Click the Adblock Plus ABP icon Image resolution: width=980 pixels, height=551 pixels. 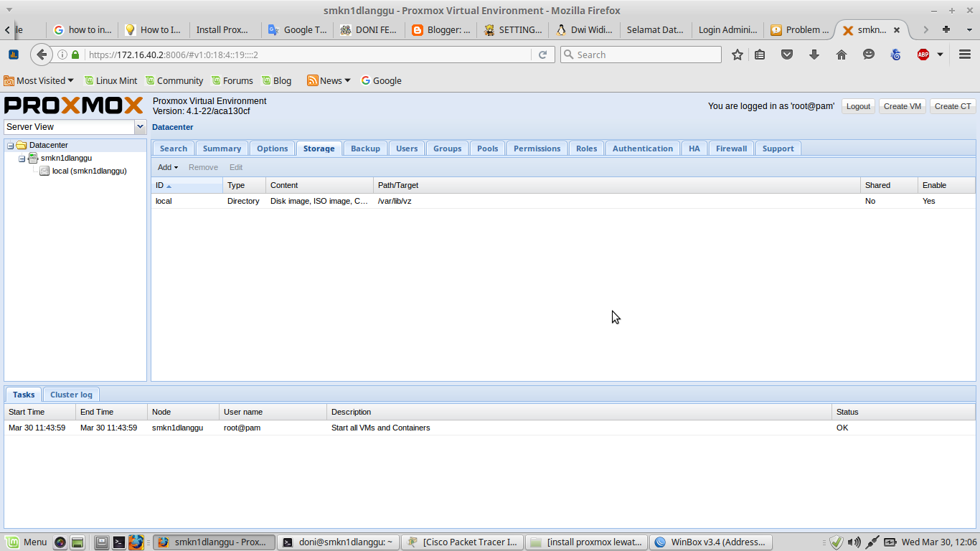coord(923,55)
